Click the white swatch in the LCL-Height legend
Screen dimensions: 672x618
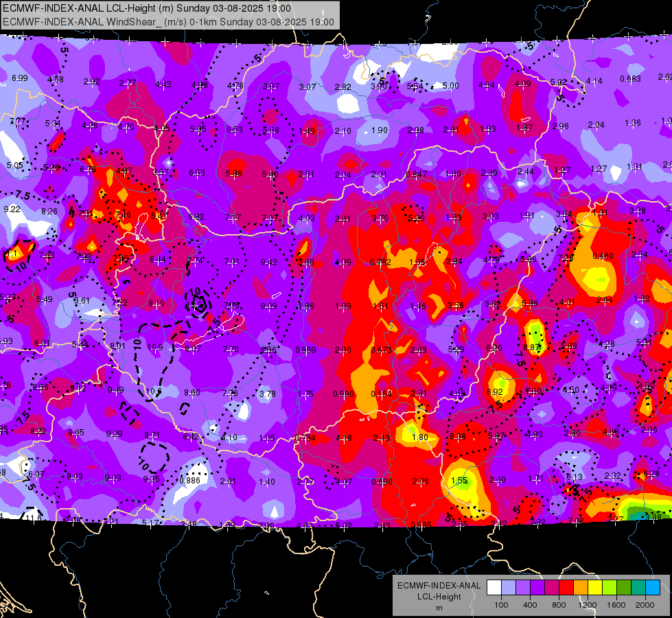point(494,587)
